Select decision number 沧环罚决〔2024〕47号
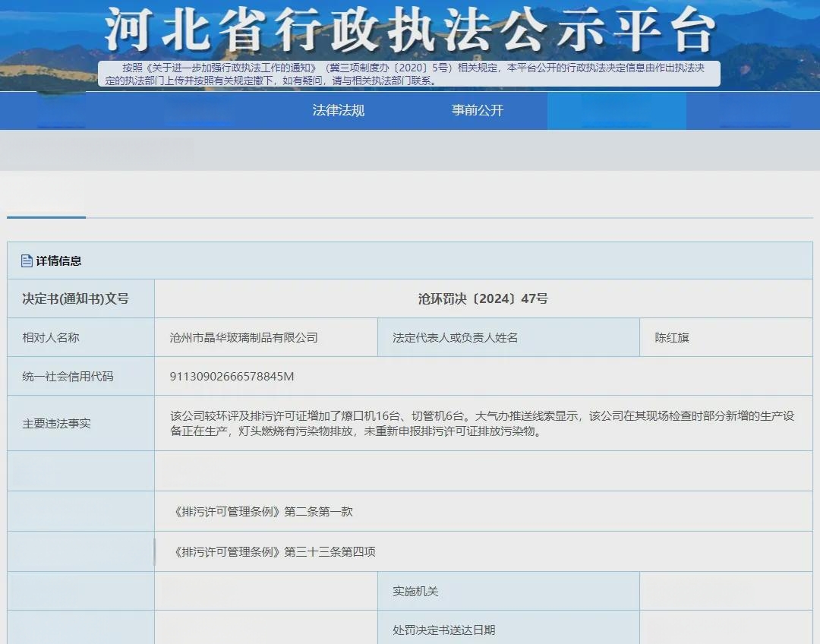 tap(483, 298)
